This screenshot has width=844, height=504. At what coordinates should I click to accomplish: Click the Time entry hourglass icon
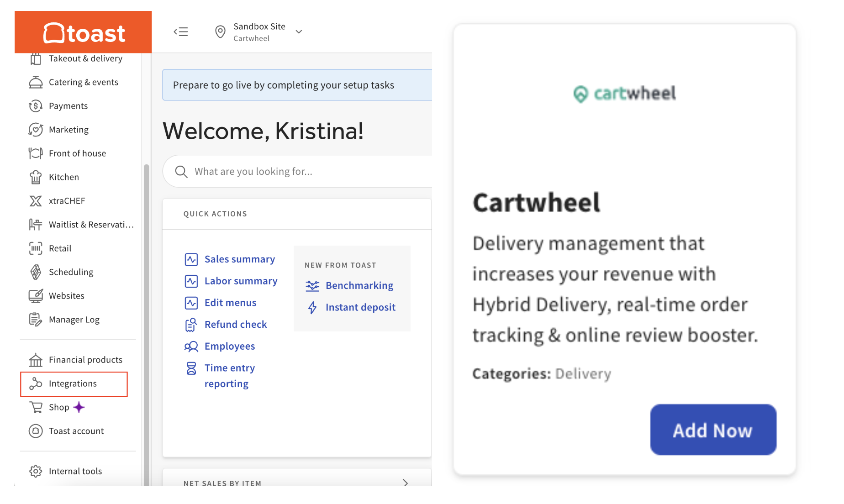[191, 368]
